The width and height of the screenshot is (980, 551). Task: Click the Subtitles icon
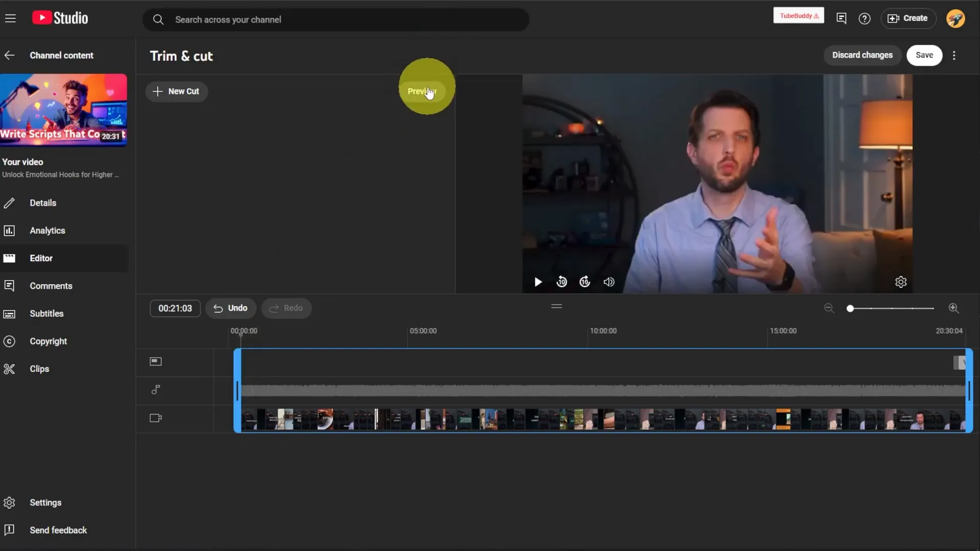(x=9, y=314)
